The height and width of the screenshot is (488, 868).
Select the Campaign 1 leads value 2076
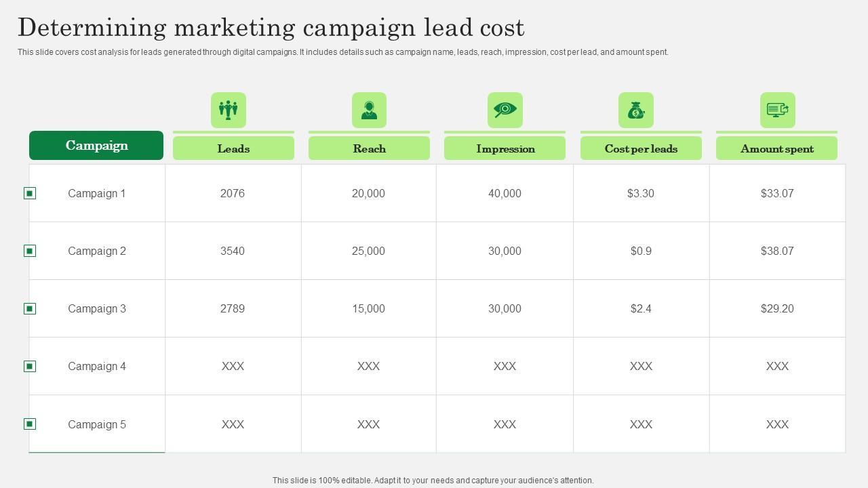click(x=233, y=193)
